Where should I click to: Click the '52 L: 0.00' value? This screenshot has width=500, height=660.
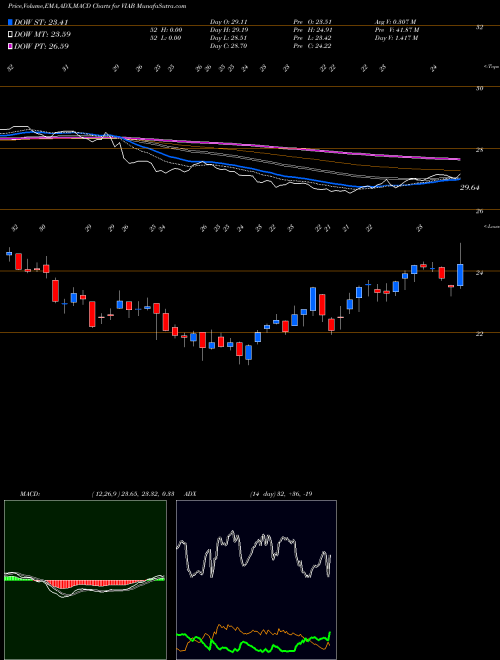(x=166, y=37)
